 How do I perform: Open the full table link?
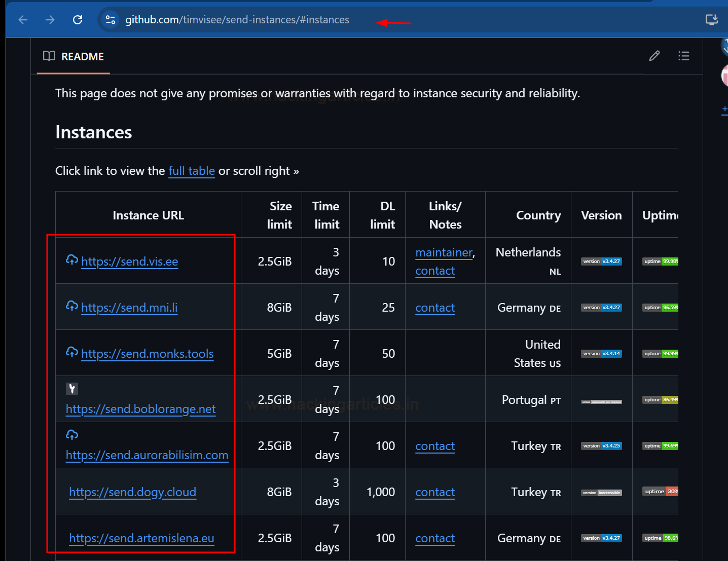click(192, 171)
